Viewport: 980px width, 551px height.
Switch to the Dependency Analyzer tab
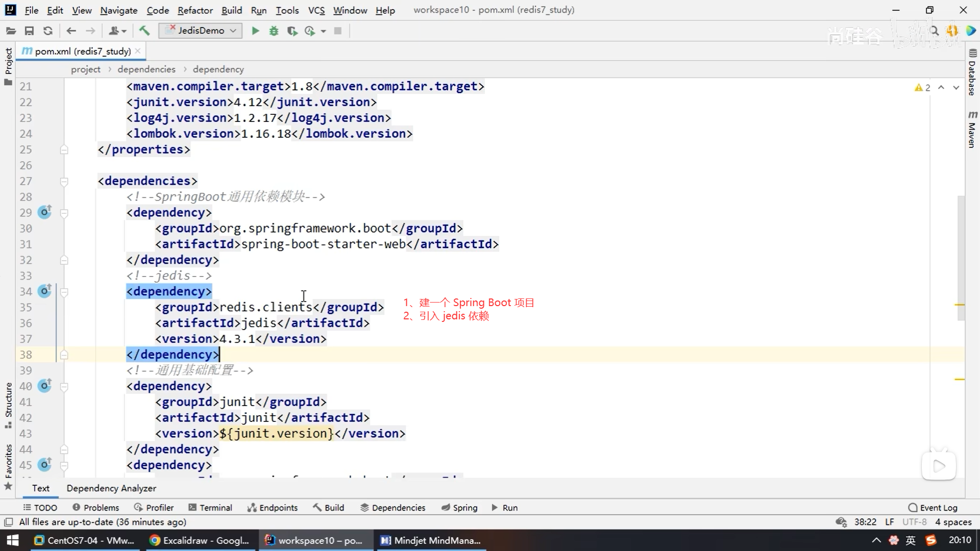point(111,488)
